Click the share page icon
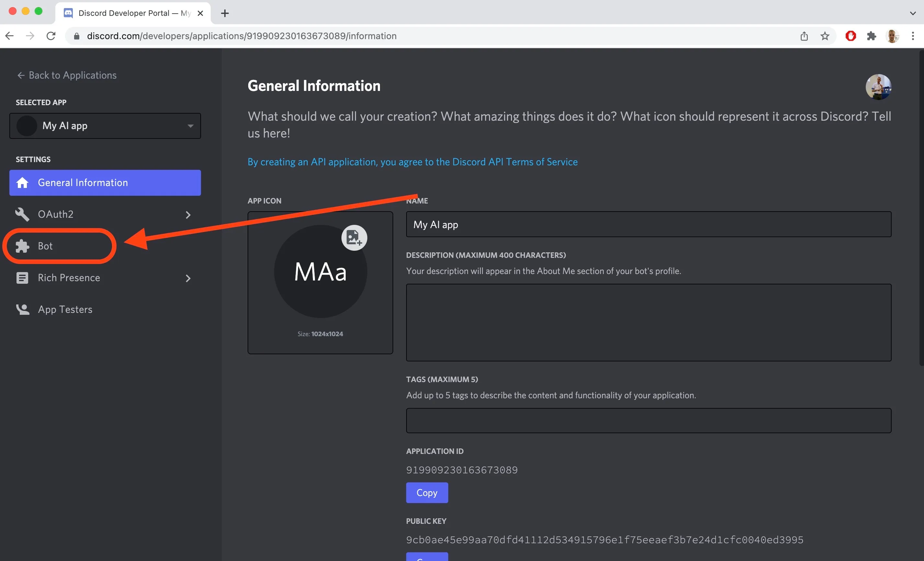 coord(804,36)
